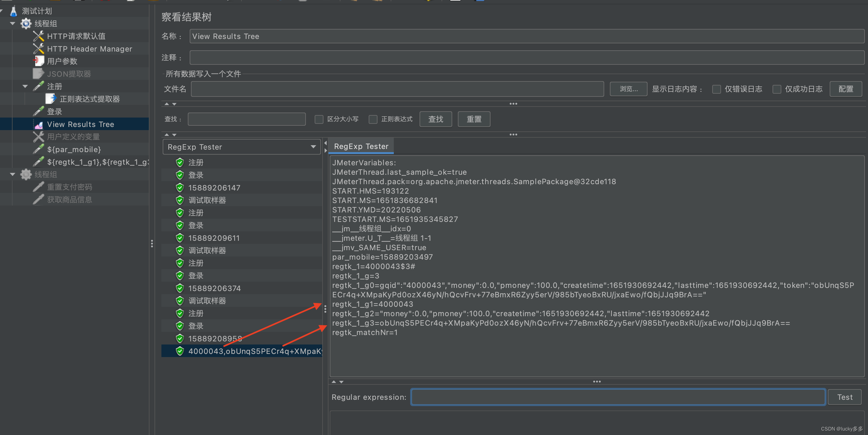Click the 正则表达式提取器 post-processor icon
The width and height of the screenshot is (868, 435).
pos(51,99)
